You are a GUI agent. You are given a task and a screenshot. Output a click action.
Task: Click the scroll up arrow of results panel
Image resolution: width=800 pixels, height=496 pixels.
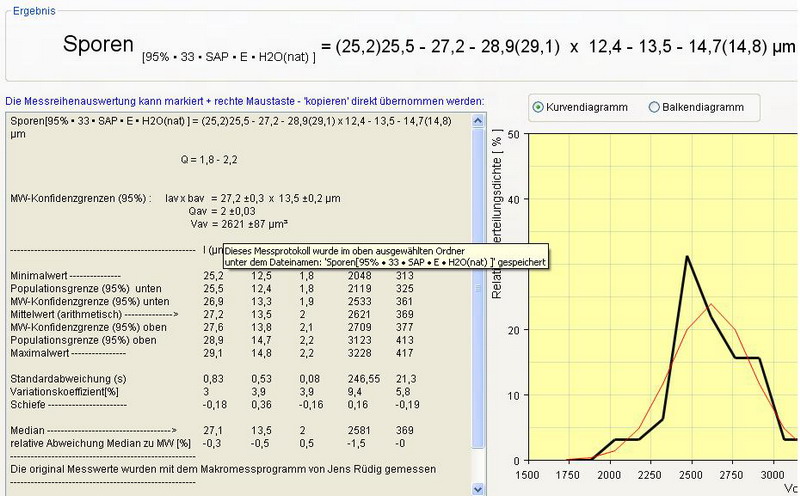pyautogui.click(x=478, y=121)
